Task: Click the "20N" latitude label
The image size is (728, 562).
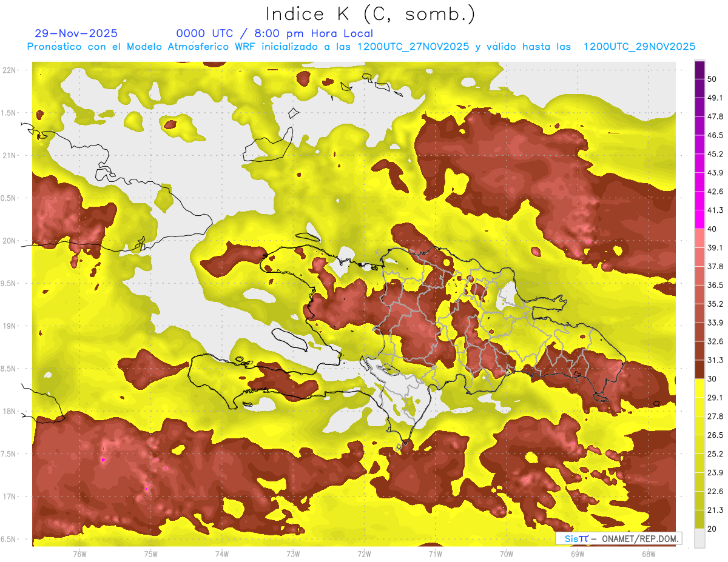Action: coord(9,241)
